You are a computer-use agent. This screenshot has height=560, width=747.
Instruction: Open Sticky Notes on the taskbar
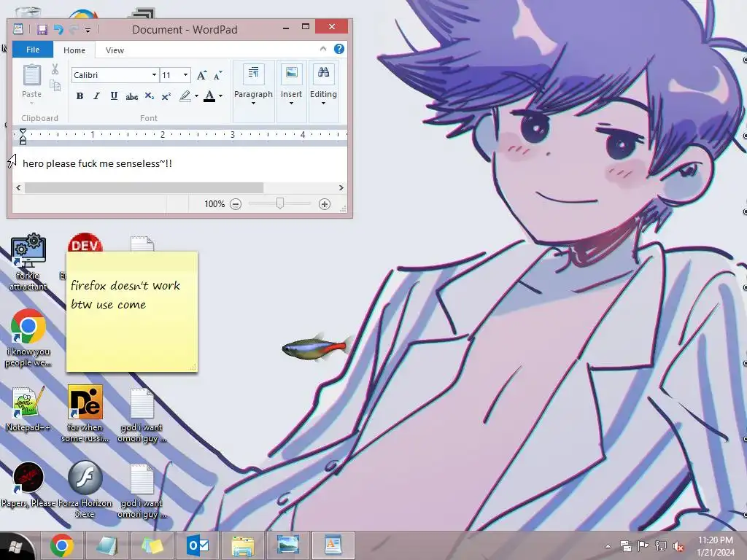coord(152,545)
